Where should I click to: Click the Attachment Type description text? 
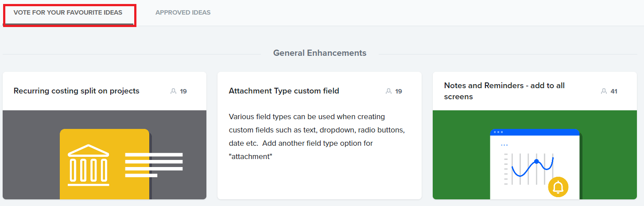click(317, 136)
